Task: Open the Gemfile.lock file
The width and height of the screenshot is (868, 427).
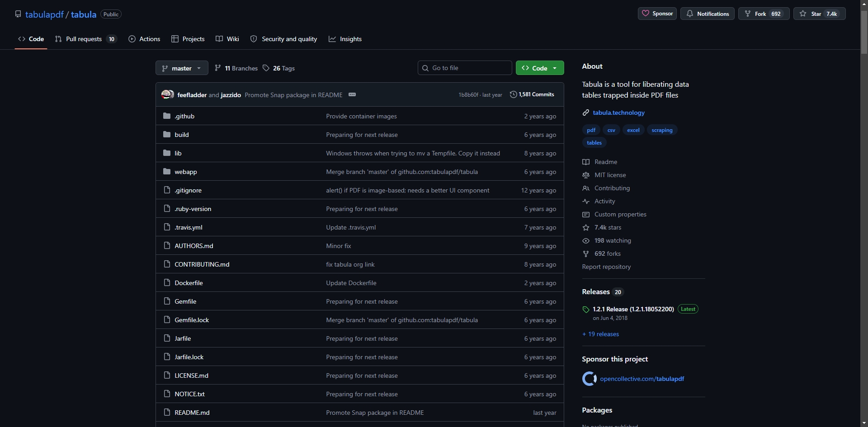Action: 192,320
